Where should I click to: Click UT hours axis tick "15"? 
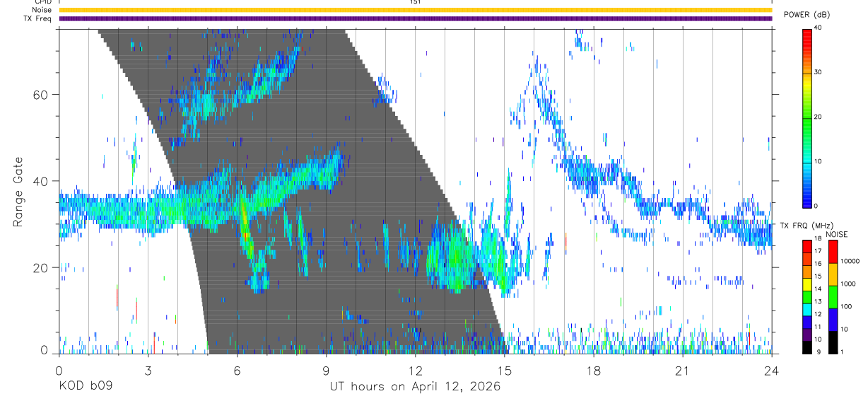pyautogui.click(x=505, y=370)
